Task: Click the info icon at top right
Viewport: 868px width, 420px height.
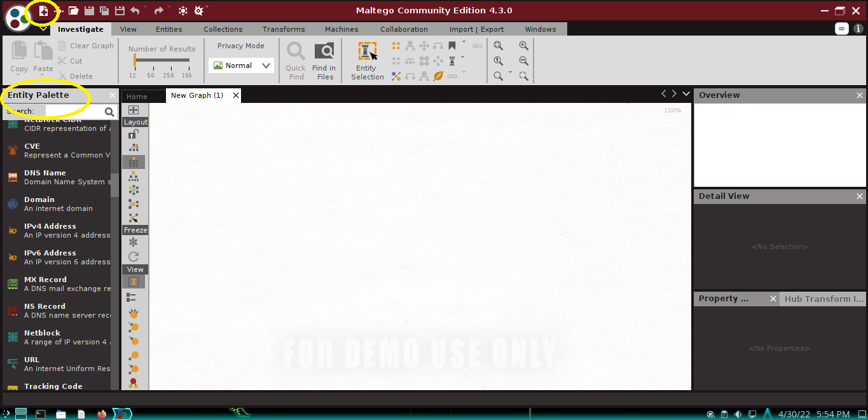Action: [x=857, y=29]
